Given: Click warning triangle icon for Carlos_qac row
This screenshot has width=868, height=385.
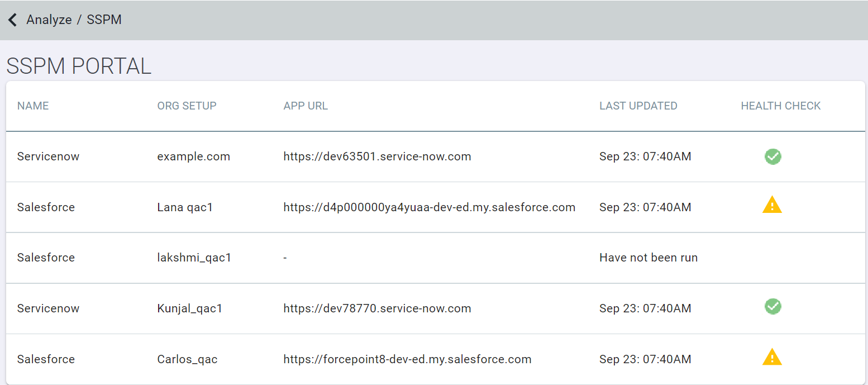Looking at the screenshot, I should [x=772, y=357].
